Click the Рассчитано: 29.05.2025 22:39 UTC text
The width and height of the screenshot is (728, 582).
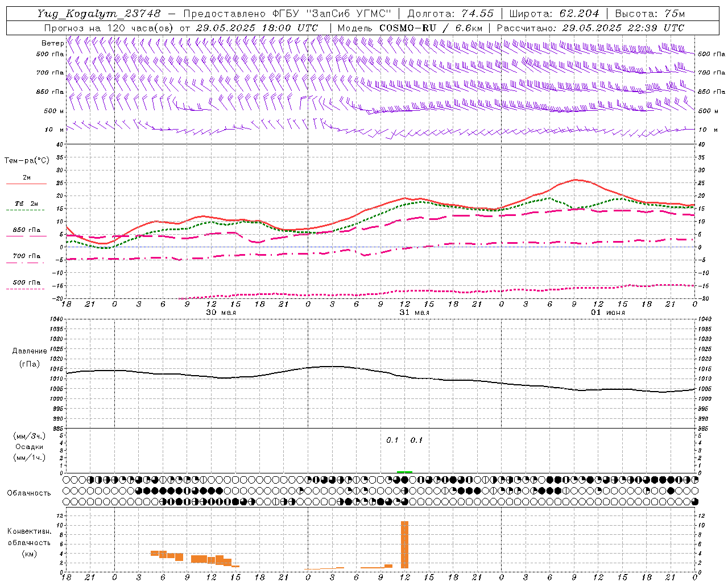tap(590, 28)
